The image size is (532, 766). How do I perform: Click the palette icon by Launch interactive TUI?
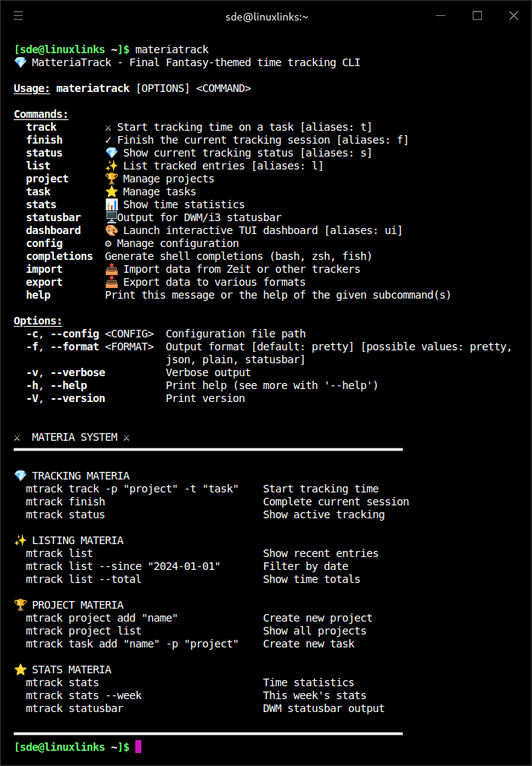click(x=111, y=230)
